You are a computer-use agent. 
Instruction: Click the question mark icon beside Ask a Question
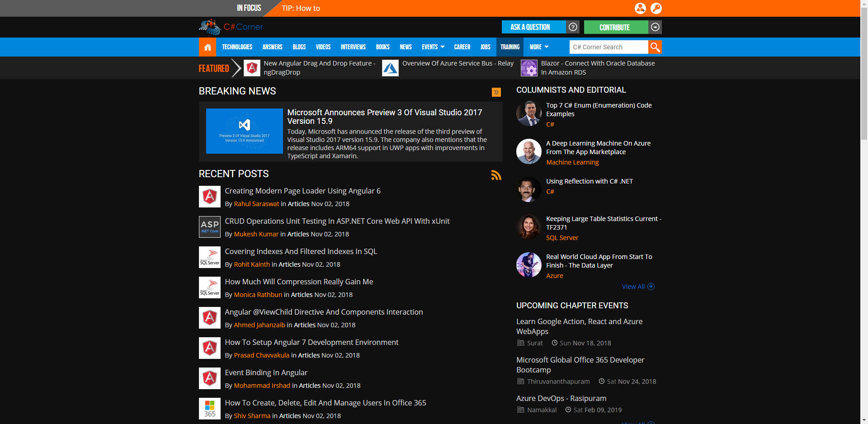[573, 27]
